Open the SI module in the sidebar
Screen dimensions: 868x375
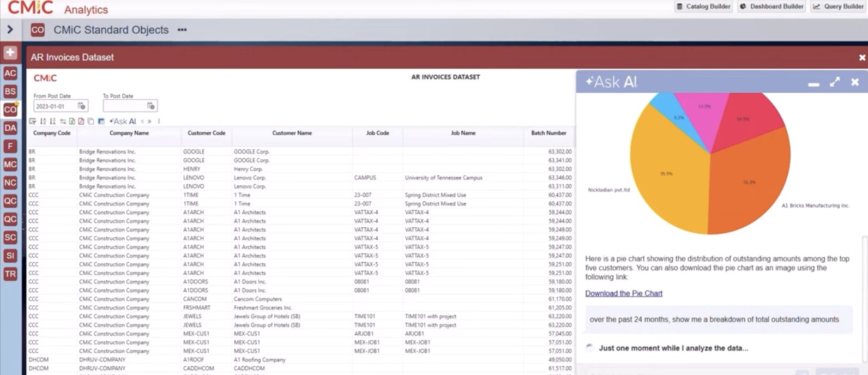[10, 256]
